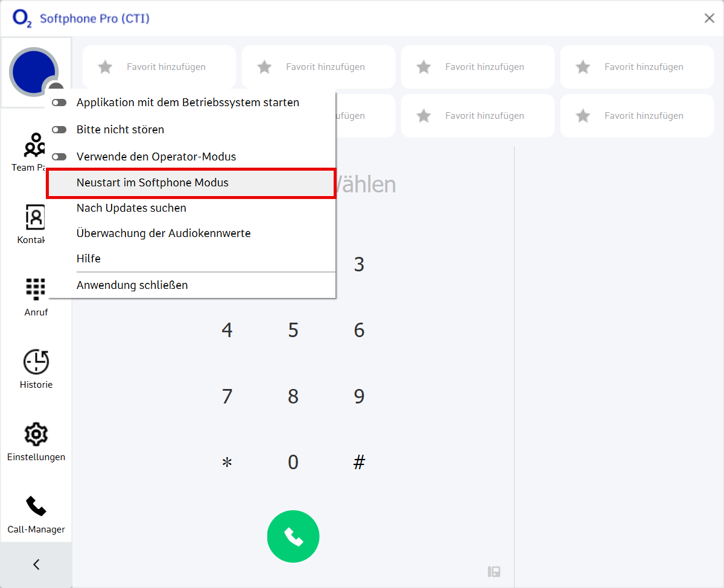Open the Historie clock icon
Viewport: 724px width, 588px height.
coord(36,362)
